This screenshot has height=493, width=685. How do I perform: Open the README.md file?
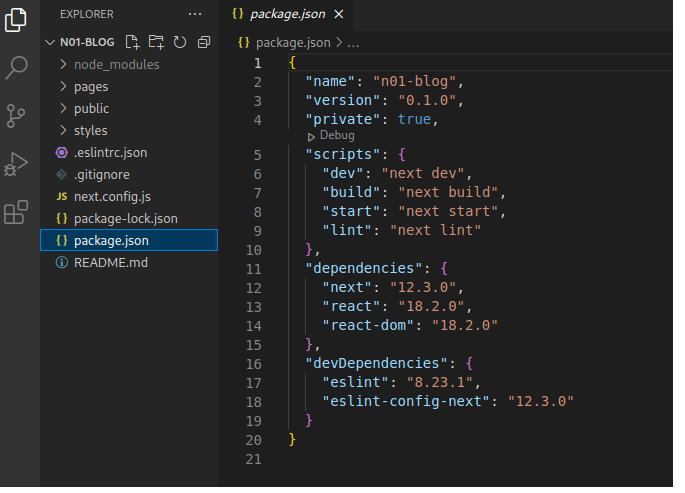[129, 262]
